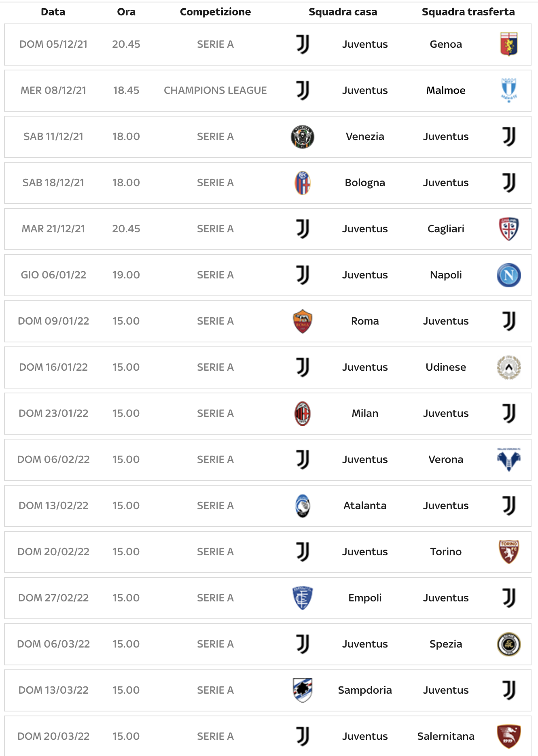The width and height of the screenshot is (538, 756).
Task: Select the Torino bull badge
Action: coord(508,552)
